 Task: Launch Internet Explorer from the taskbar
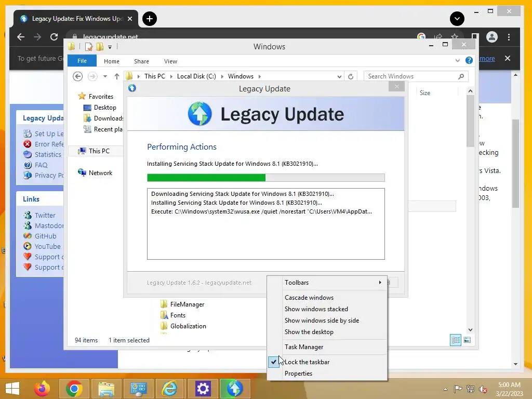pyautogui.click(x=169, y=389)
